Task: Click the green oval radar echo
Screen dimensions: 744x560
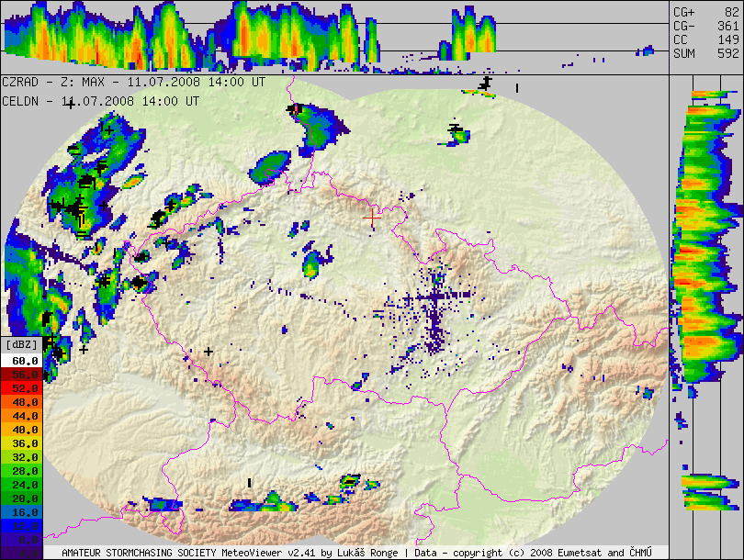Action: [271, 167]
